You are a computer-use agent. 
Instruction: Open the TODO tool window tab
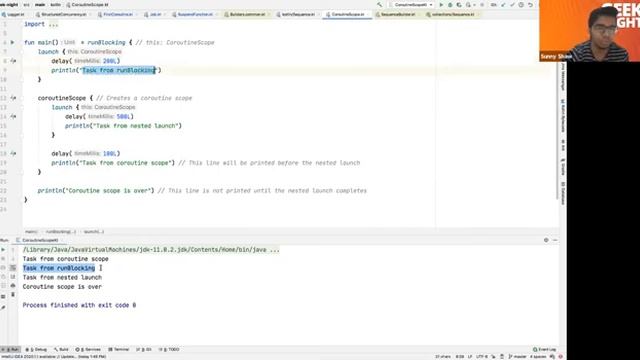(x=170, y=349)
